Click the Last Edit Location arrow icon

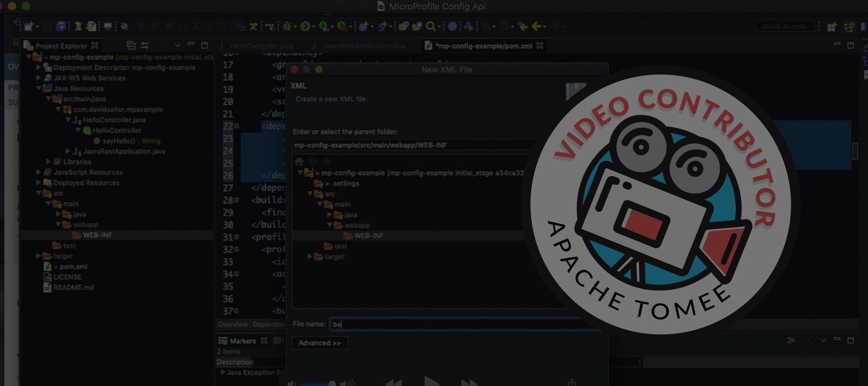(523, 26)
